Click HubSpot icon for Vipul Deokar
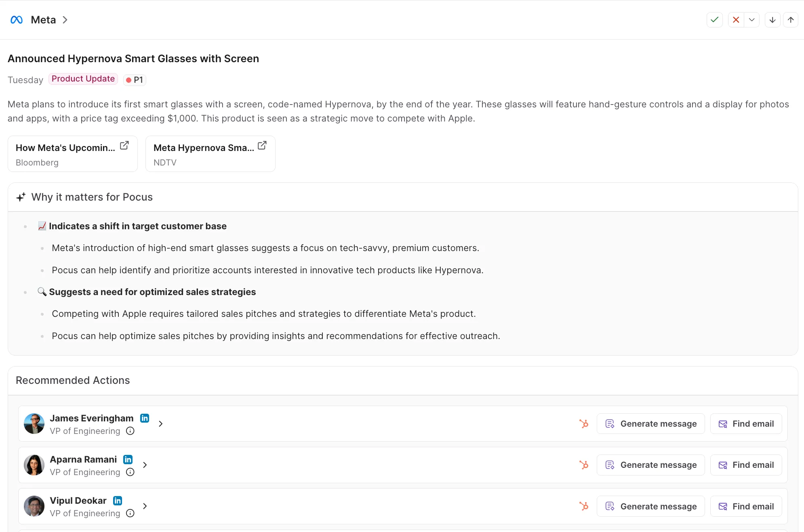This screenshot has height=532, width=804. [584, 506]
